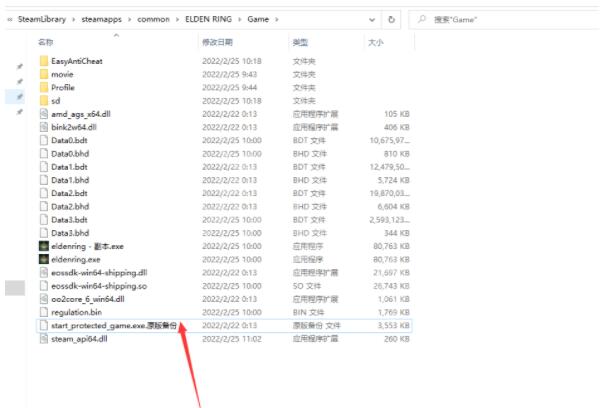Image resolution: width=608 pixels, height=408 pixels.
Task: Expand the chevron after ELDEN RING breadcrumb
Action: tap(240, 19)
